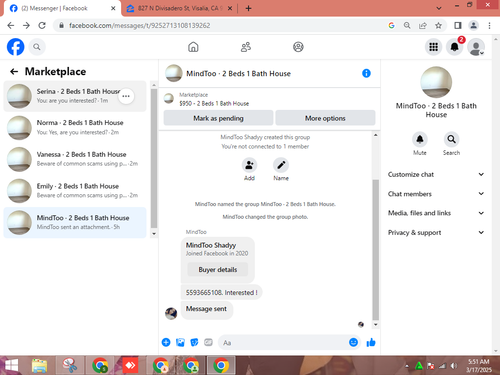
Task: Open a new browser tab
Action: pos(248,8)
